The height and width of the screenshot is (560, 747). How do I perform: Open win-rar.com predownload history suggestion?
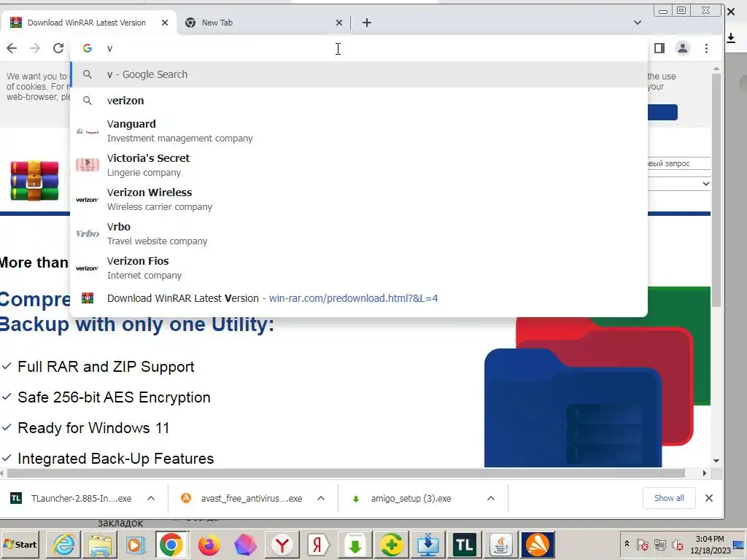[x=359, y=298]
